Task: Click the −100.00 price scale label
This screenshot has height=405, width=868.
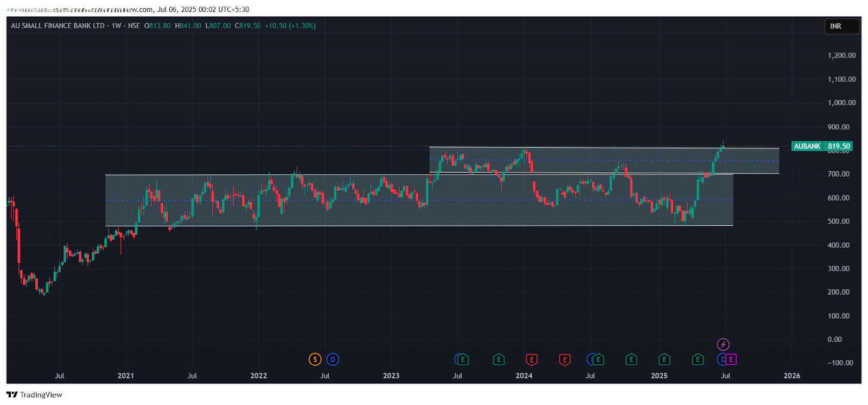Action: [x=840, y=363]
